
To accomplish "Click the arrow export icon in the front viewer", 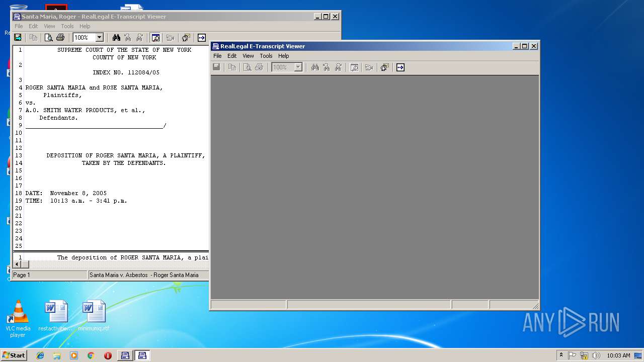I will tap(400, 67).
